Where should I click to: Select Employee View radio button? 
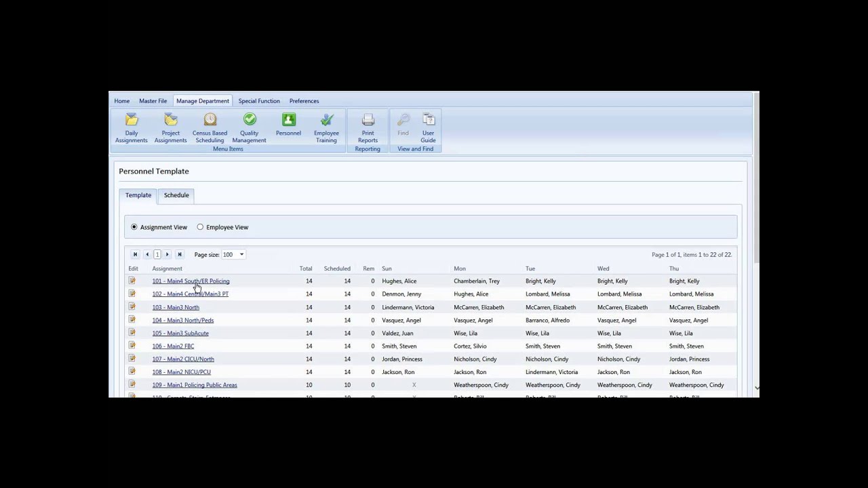[200, 227]
